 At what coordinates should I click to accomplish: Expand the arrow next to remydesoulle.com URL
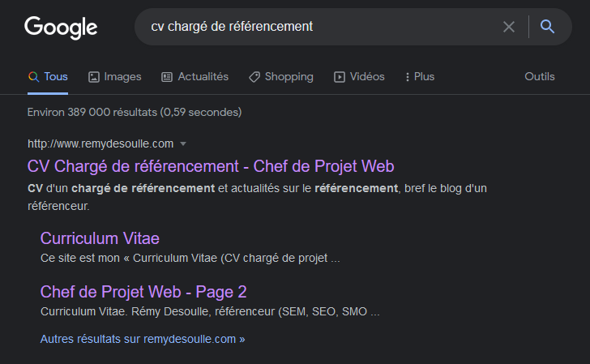point(183,143)
